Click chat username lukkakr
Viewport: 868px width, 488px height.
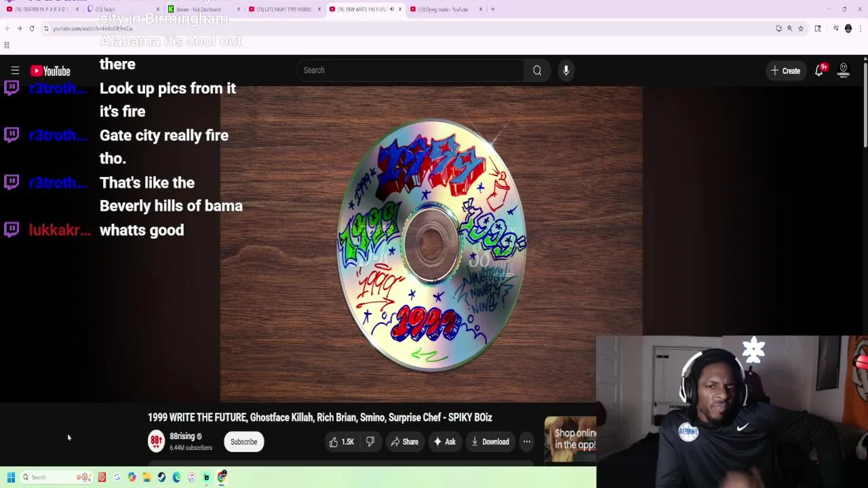point(59,230)
